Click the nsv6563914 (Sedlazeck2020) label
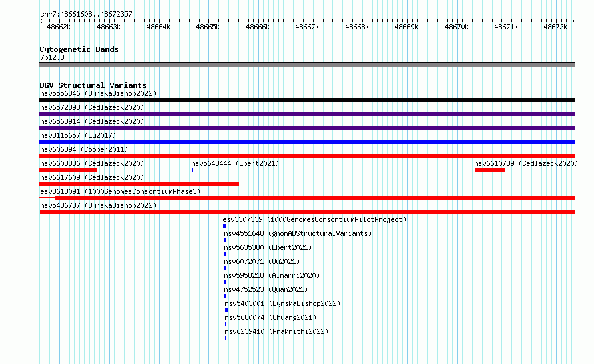The width and height of the screenshot is (594, 364). (92, 121)
